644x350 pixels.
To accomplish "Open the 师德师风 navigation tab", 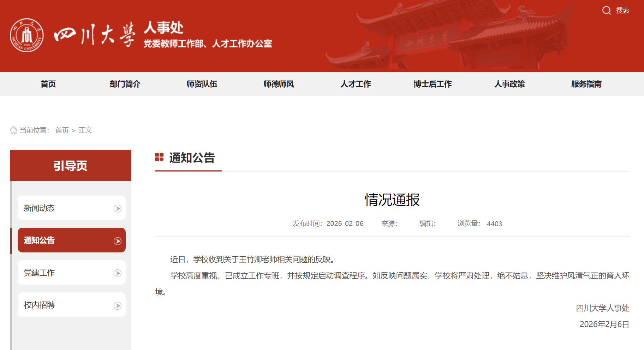I will 279,84.
